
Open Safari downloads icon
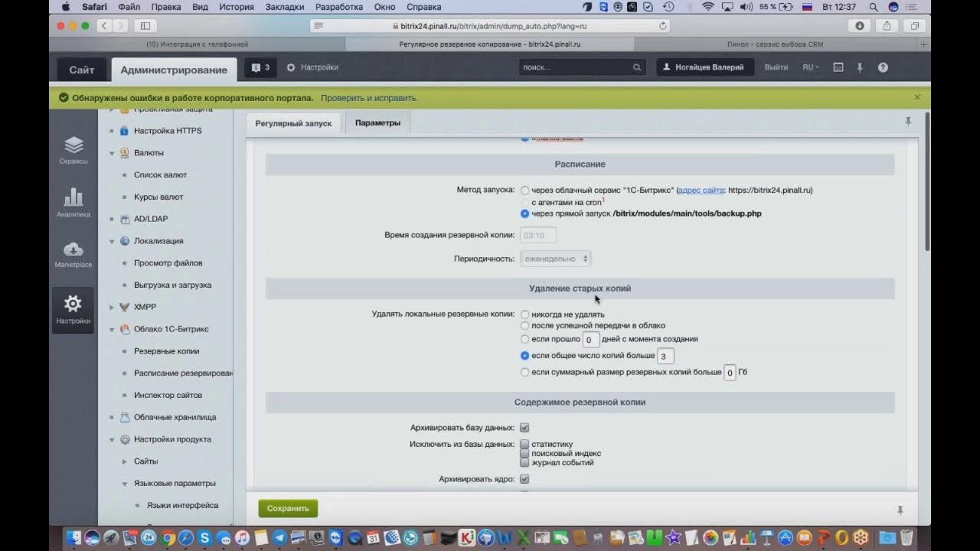pyautogui.click(x=860, y=25)
